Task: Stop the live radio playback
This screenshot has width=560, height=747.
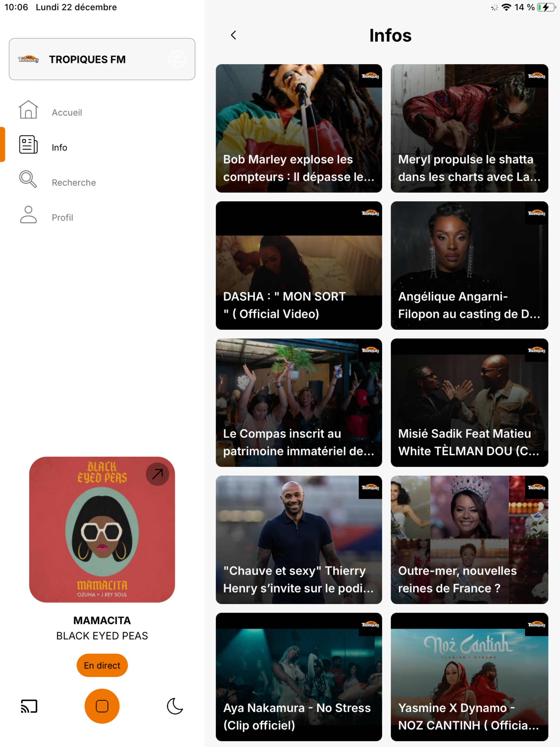Action: click(102, 706)
